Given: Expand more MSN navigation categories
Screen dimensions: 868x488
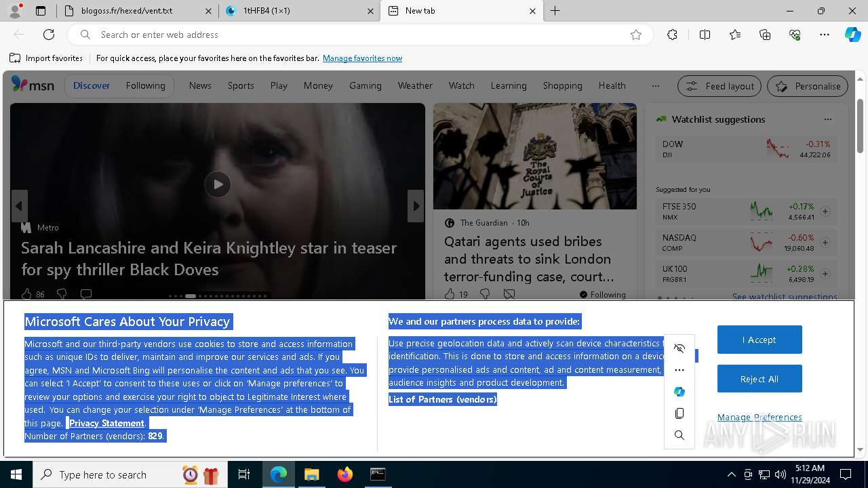Looking at the screenshot, I should click(x=655, y=86).
